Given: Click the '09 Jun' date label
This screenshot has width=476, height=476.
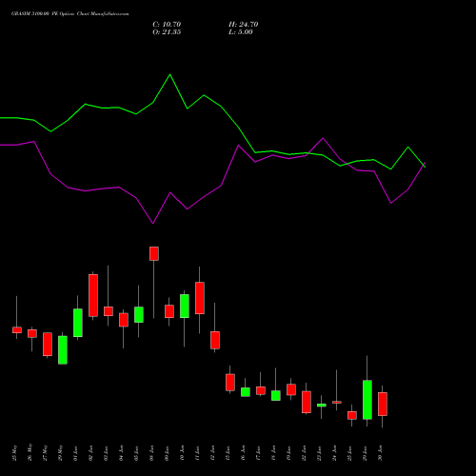Looking at the screenshot, I should [x=167, y=453].
